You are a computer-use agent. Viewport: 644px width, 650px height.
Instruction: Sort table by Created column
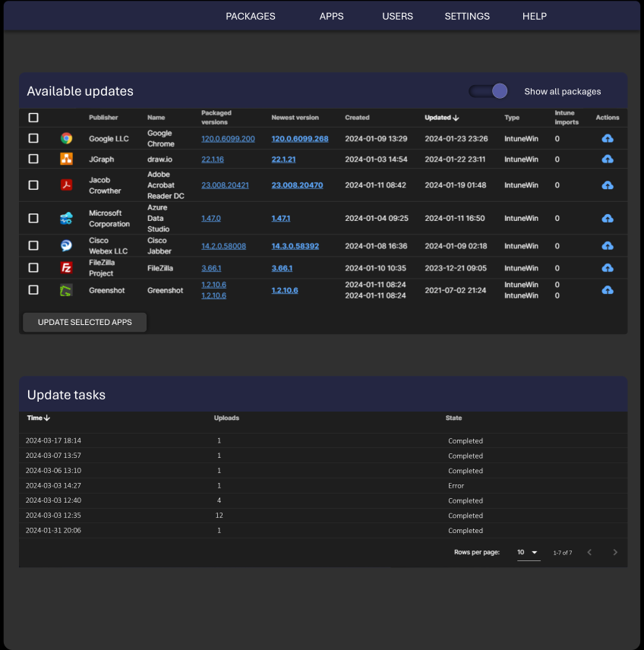[357, 118]
